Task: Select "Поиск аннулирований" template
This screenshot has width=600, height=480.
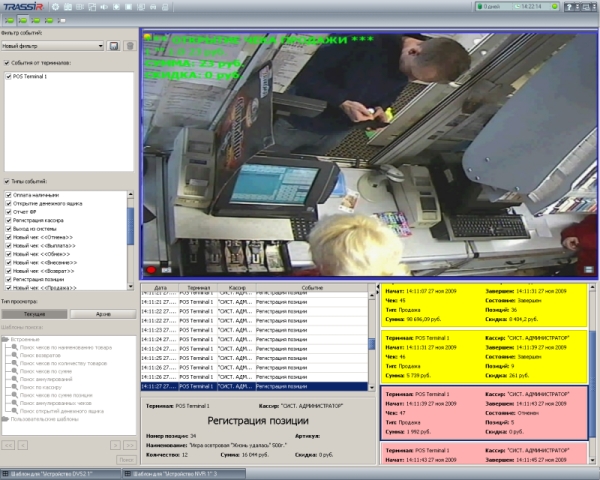Action: (46, 379)
